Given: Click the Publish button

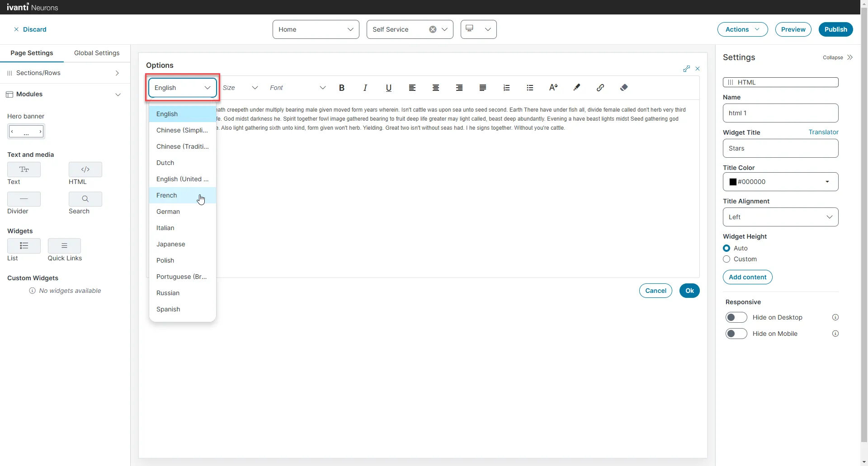Looking at the screenshot, I should pos(835,29).
